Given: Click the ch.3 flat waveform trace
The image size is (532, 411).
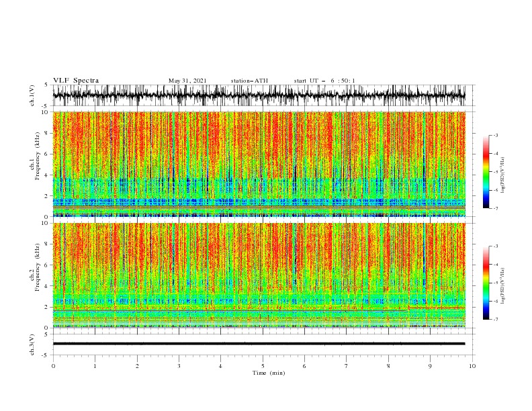Looking at the screenshot, I should coord(259,344).
